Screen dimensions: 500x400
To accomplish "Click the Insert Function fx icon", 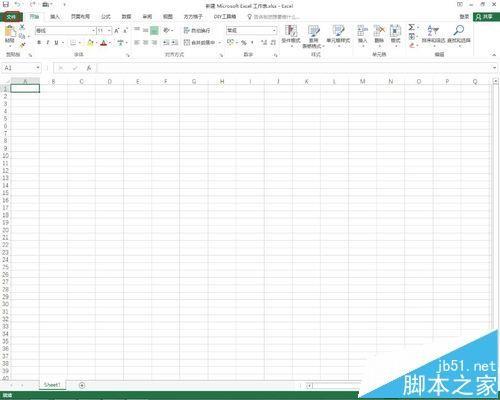I will (x=89, y=68).
